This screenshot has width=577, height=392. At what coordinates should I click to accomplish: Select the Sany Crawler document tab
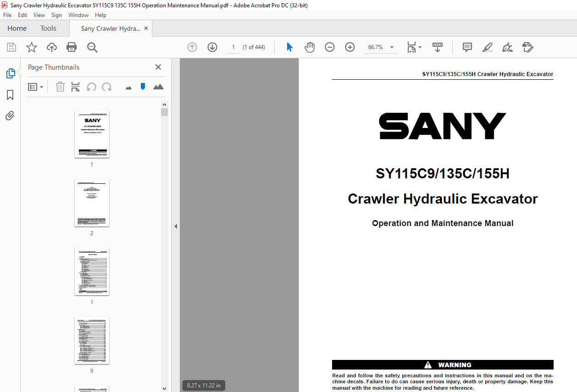(111, 28)
